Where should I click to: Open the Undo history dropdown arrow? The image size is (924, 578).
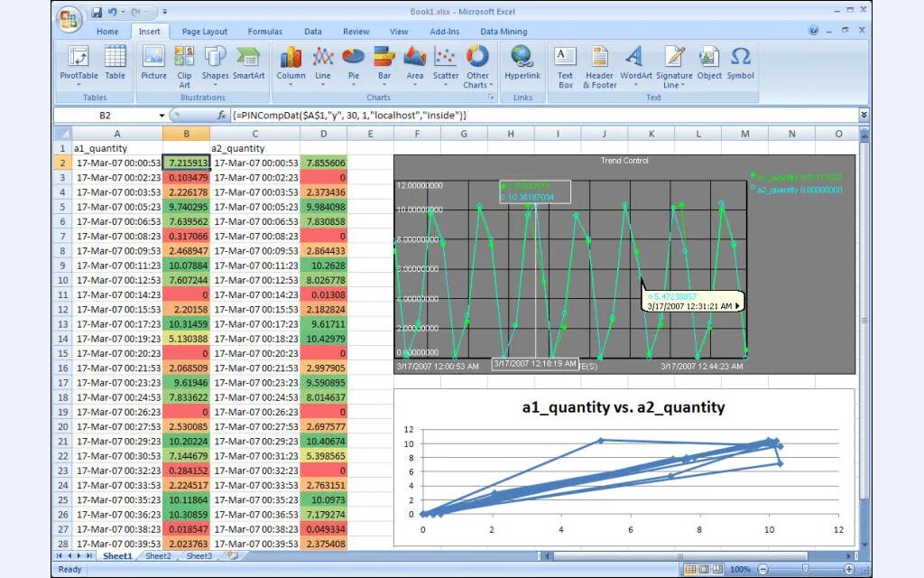123,12
